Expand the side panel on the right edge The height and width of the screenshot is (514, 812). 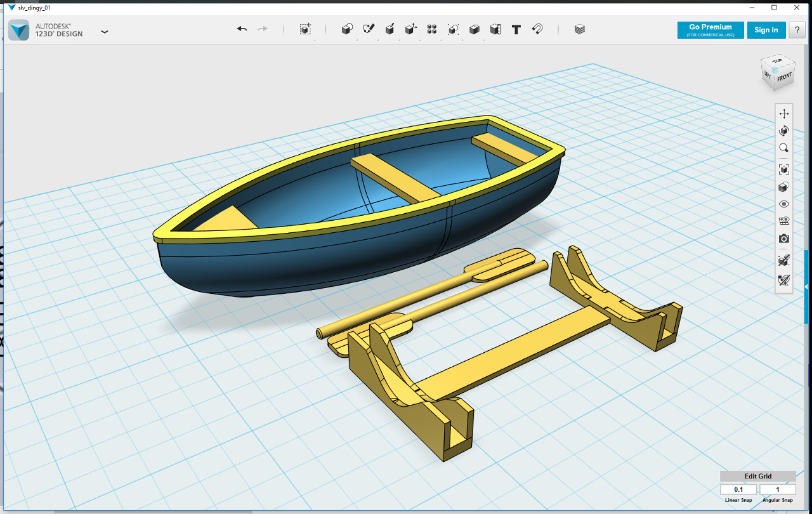[x=806, y=287]
